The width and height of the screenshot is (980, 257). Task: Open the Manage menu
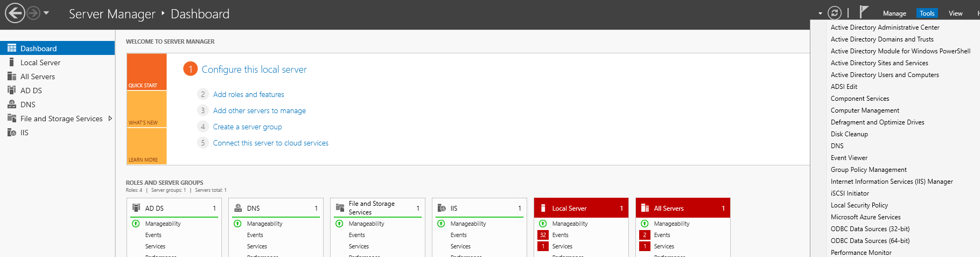[x=894, y=13]
